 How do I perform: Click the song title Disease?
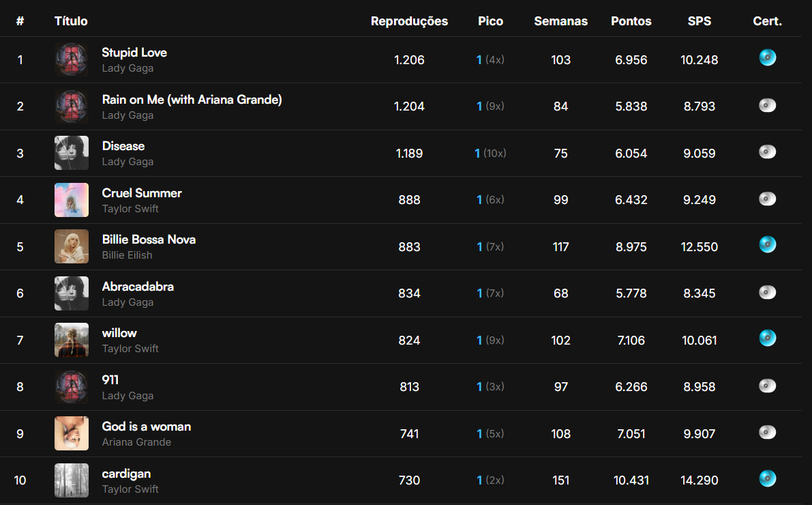click(123, 146)
